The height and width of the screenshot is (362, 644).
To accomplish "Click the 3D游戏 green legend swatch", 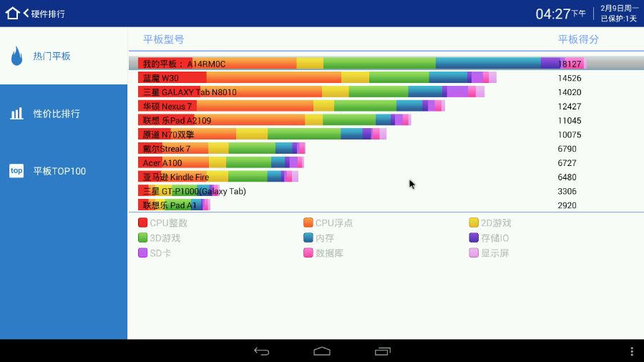I will click(142, 238).
